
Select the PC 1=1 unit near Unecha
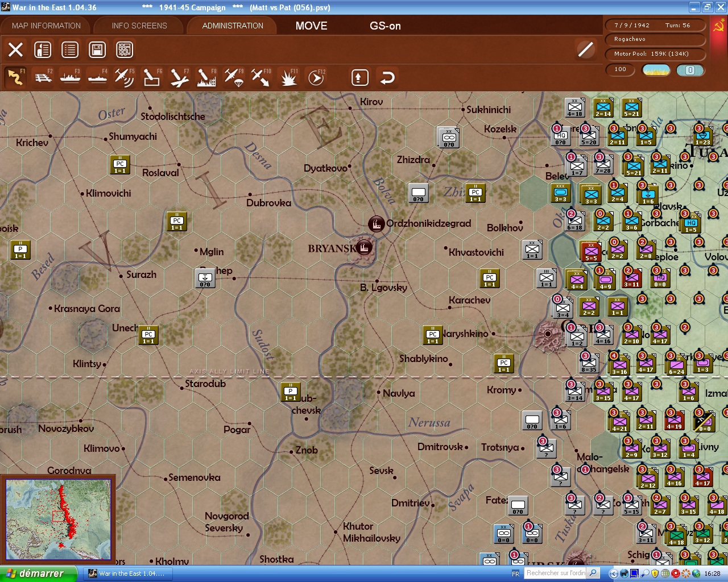(148, 335)
